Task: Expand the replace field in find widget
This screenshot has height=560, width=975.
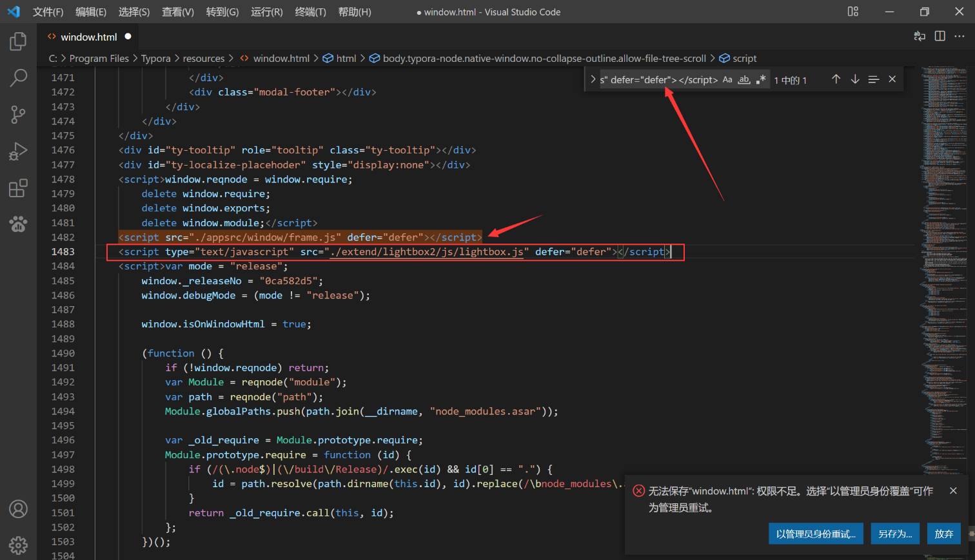Action: (593, 79)
